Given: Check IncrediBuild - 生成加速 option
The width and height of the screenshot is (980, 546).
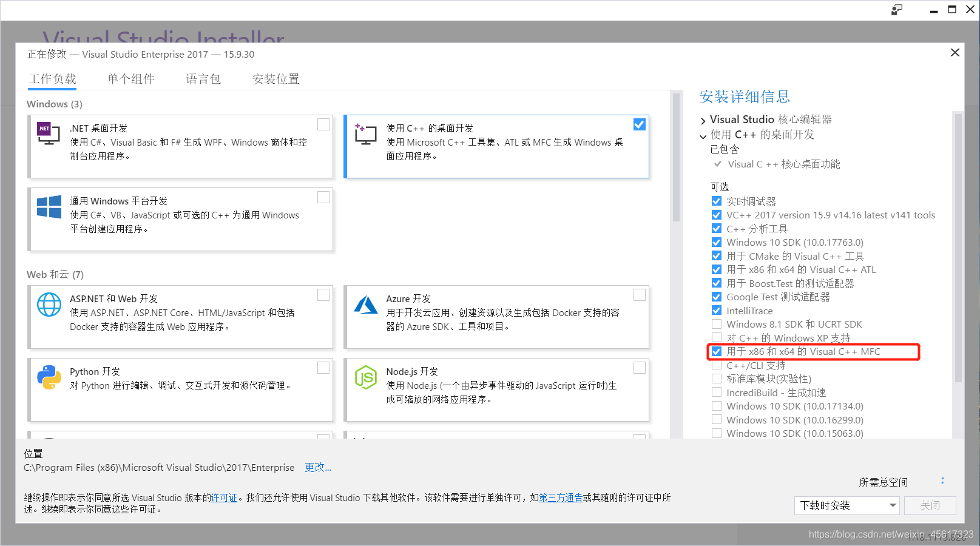Looking at the screenshot, I should coord(717,392).
